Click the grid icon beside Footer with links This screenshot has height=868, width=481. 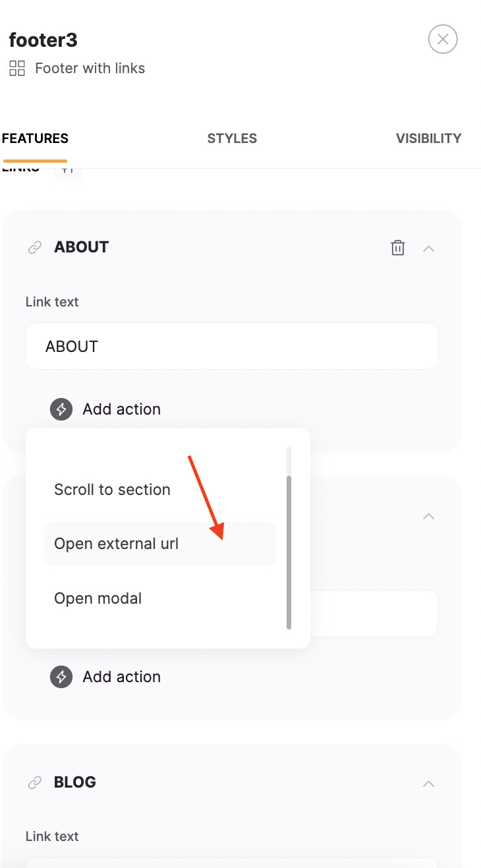pos(17,68)
